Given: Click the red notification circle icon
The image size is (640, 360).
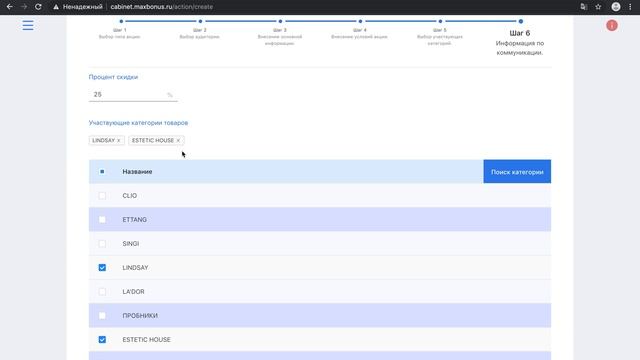Looking at the screenshot, I should (x=611, y=25).
